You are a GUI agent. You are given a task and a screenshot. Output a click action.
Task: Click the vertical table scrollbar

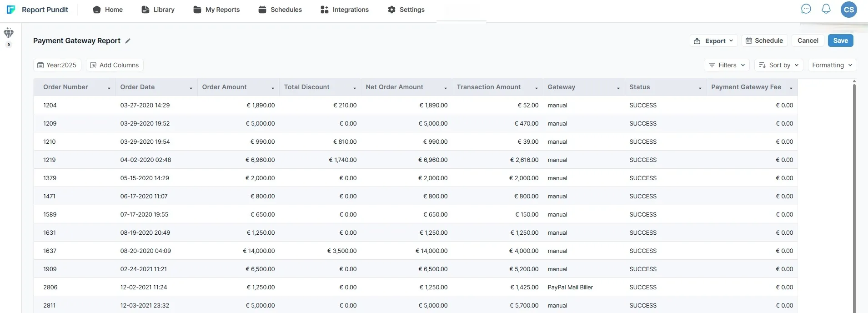point(854,196)
